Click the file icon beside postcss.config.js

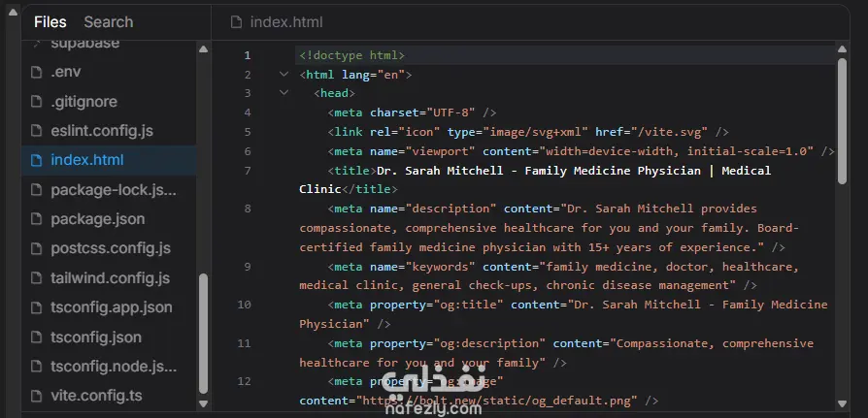(37, 248)
